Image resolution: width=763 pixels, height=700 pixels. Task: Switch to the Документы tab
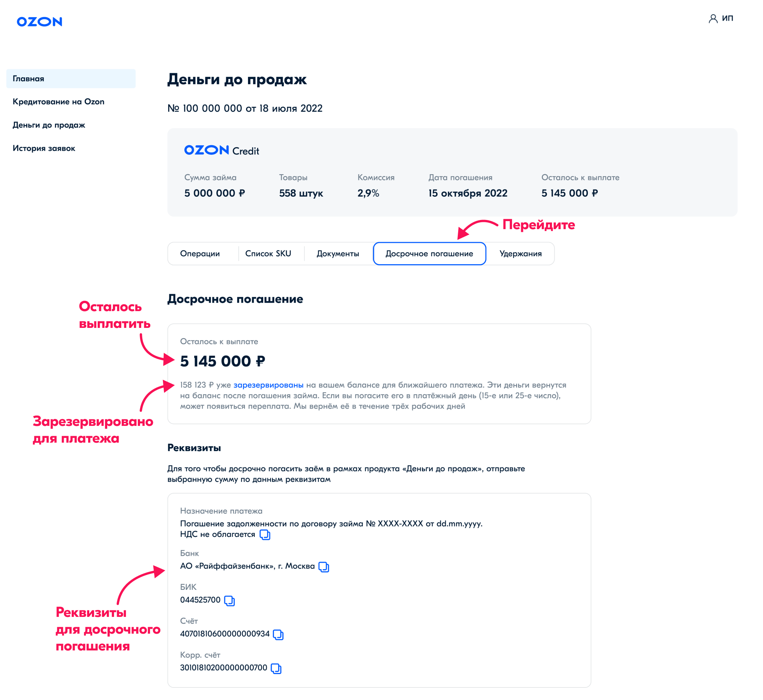point(337,253)
